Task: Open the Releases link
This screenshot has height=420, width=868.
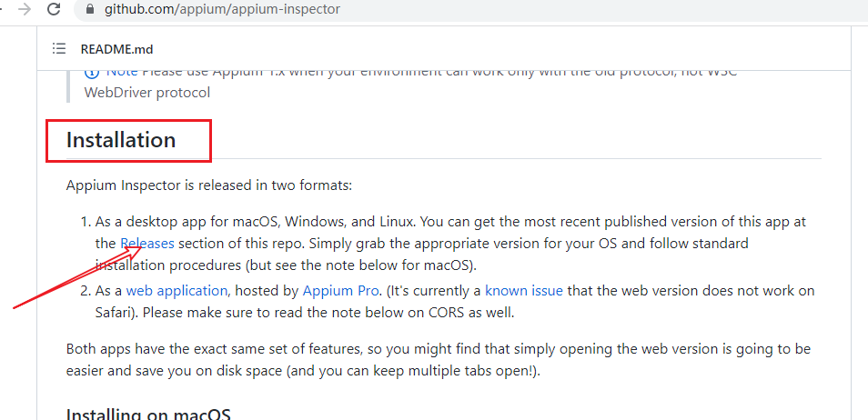Action: [x=146, y=244]
